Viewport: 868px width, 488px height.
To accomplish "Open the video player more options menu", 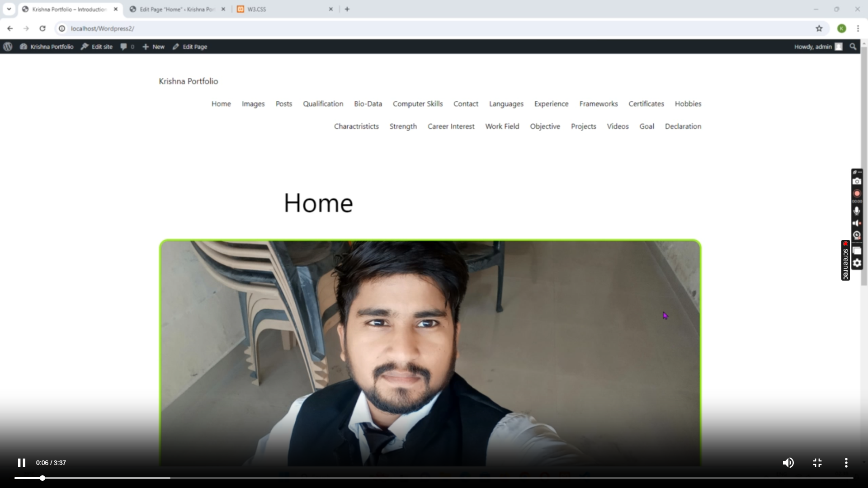I will coord(846,463).
